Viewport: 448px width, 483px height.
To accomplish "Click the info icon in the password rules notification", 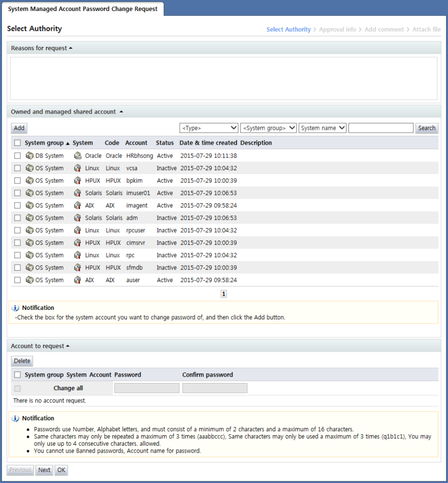I will coord(15,418).
